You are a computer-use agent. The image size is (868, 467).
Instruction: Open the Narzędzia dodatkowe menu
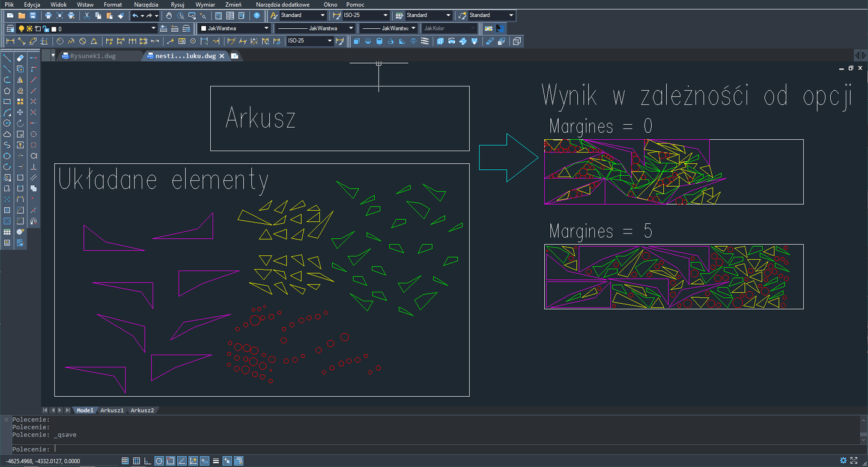click(283, 4)
